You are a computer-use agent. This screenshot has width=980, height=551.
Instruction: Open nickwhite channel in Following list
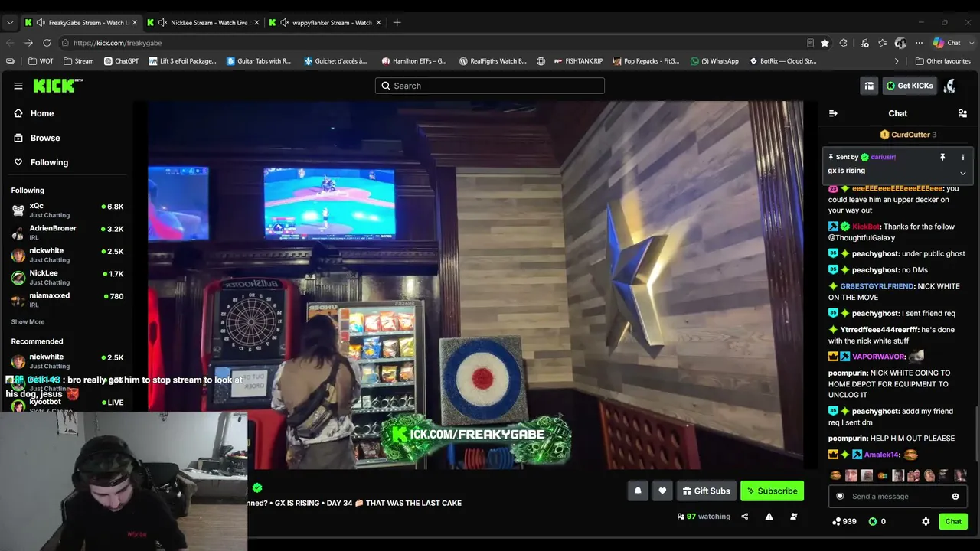pos(67,255)
